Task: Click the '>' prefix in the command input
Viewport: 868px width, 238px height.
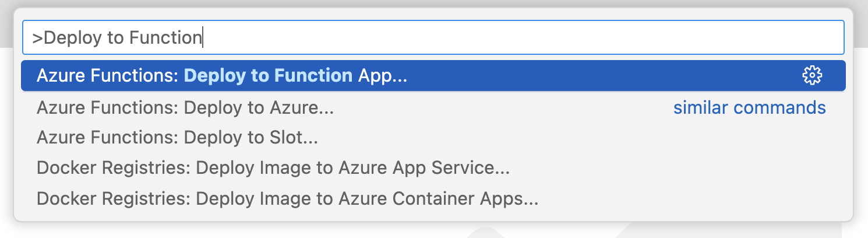Action: tap(37, 38)
